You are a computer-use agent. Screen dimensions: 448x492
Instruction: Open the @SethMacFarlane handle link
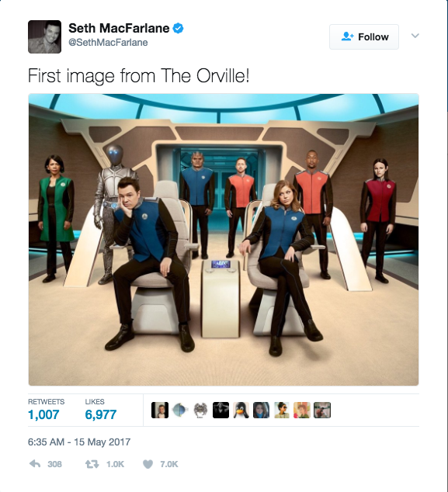coord(108,43)
